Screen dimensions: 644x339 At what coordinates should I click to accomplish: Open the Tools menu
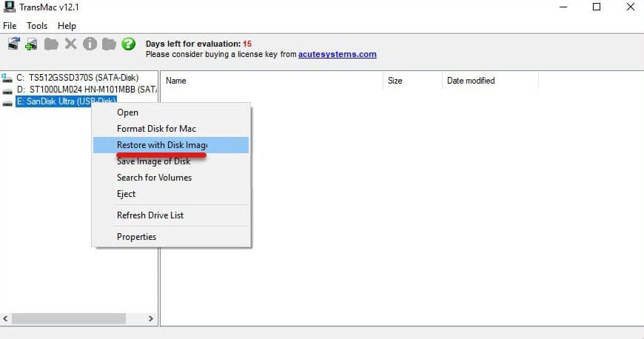[37, 26]
